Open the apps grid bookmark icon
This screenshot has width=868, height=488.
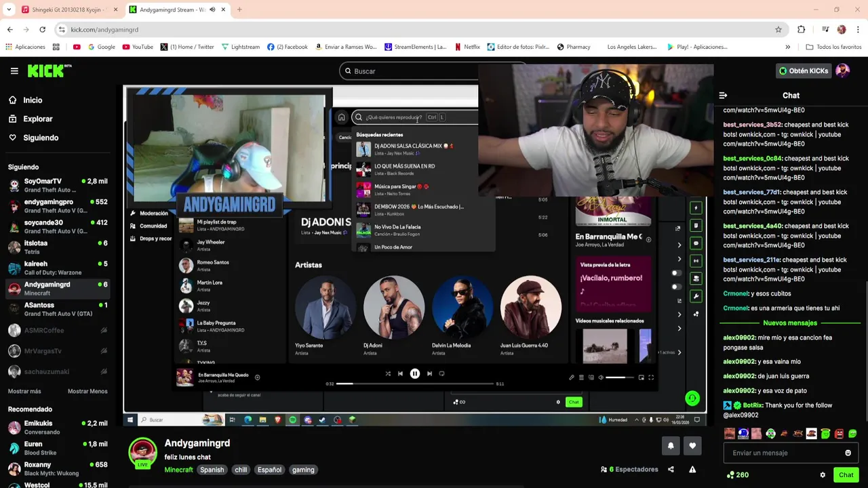pos(56,47)
